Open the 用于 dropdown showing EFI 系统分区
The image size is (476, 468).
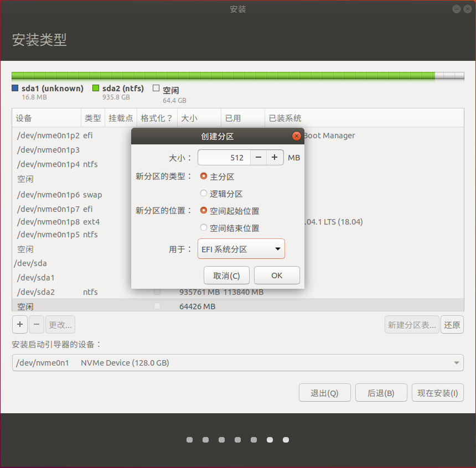pos(241,249)
